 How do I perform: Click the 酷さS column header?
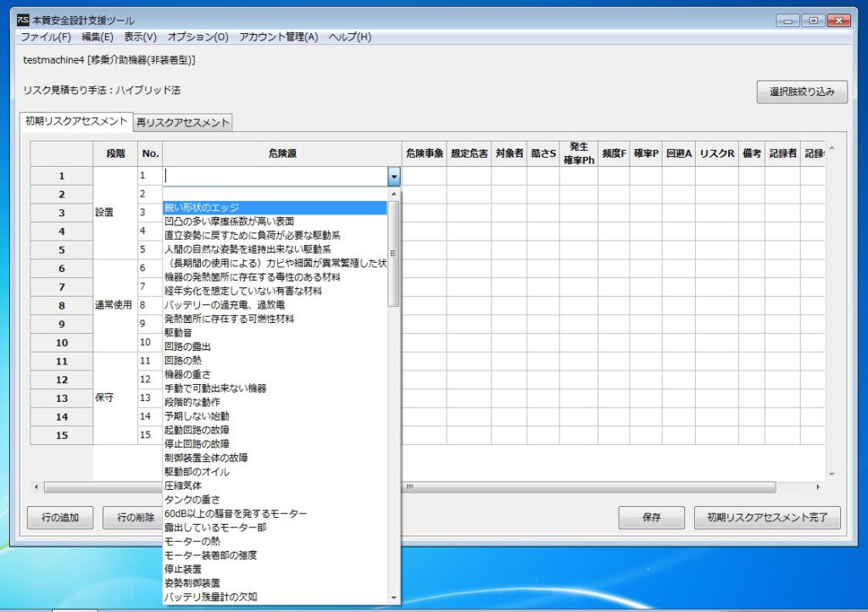tap(543, 153)
